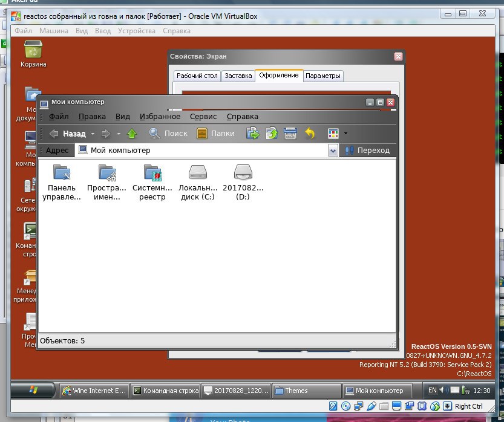Go up one level with green arrow
The height and width of the screenshot is (422, 504).
click(x=132, y=133)
